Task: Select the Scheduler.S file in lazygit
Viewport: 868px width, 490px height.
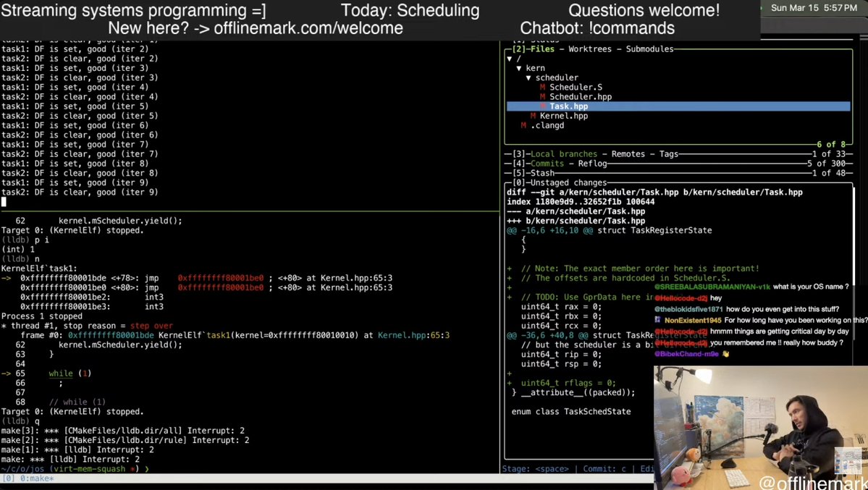Action: (576, 87)
